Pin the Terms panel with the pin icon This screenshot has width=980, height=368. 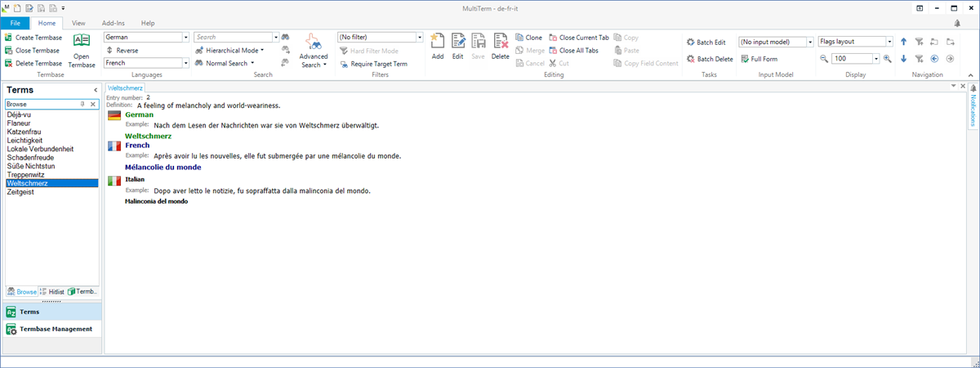pos(82,105)
